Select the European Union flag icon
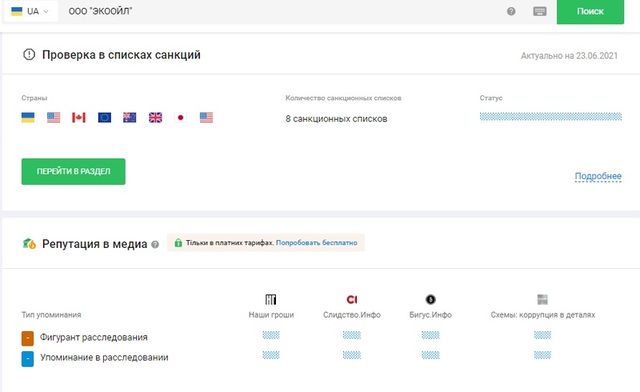Screen dimensions: 640x392 (104, 118)
